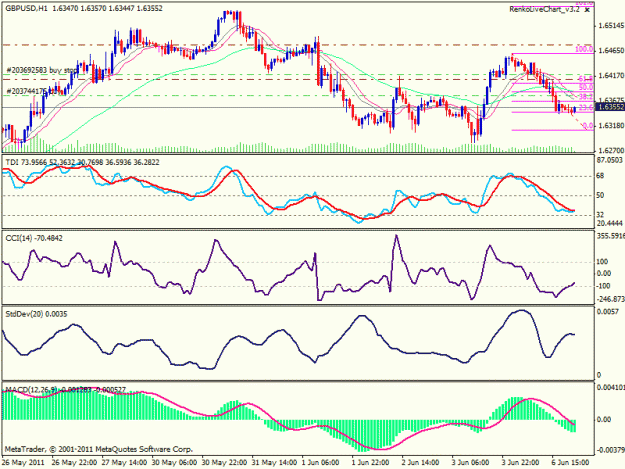The height and width of the screenshot is (469, 625).
Task: Select the Fibonacci 61.8 level label
Action: coord(586,78)
